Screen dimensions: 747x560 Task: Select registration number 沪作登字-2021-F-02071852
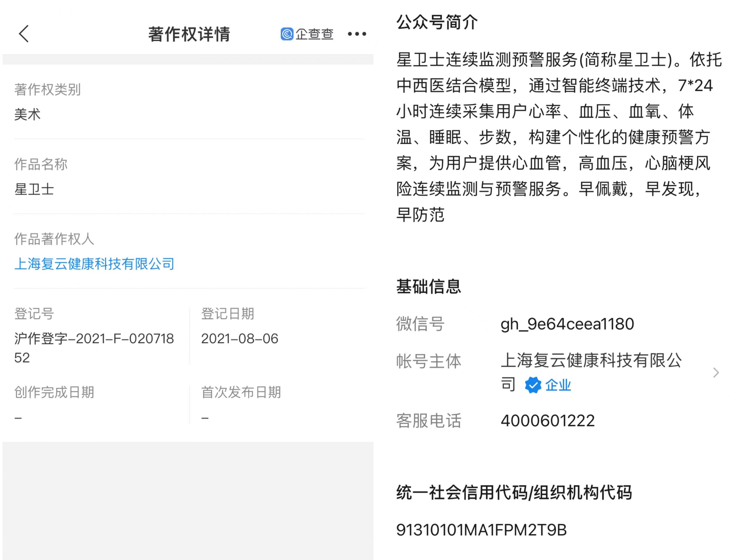tap(94, 348)
